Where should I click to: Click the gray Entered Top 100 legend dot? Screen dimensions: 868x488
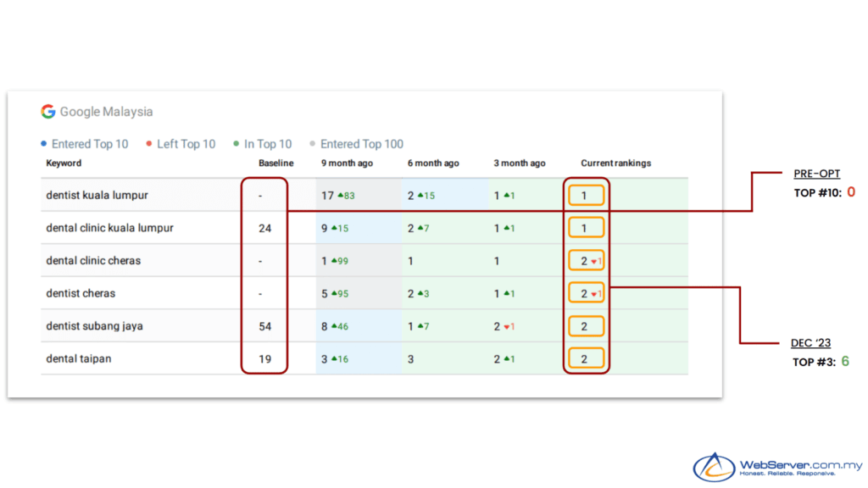[313, 144]
